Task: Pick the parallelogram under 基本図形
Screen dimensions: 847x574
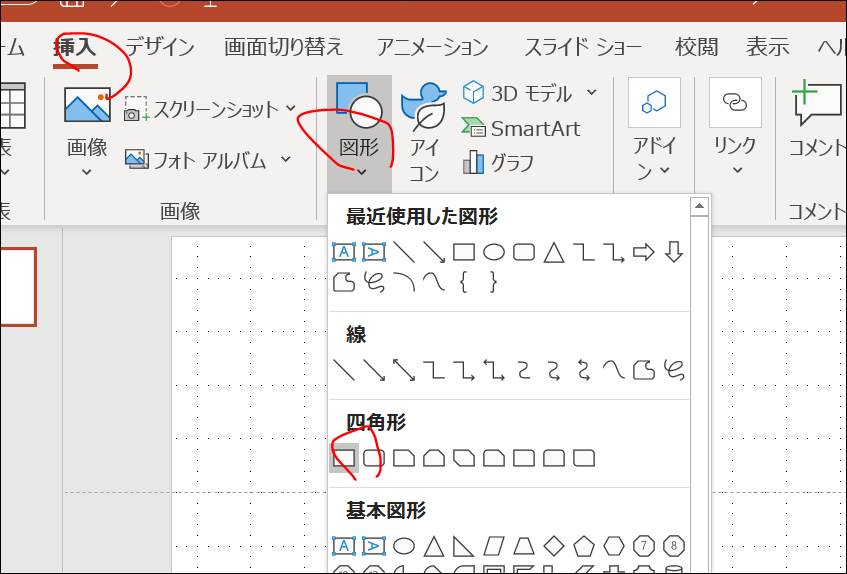Action: pyautogui.click(x=494, y=546)
